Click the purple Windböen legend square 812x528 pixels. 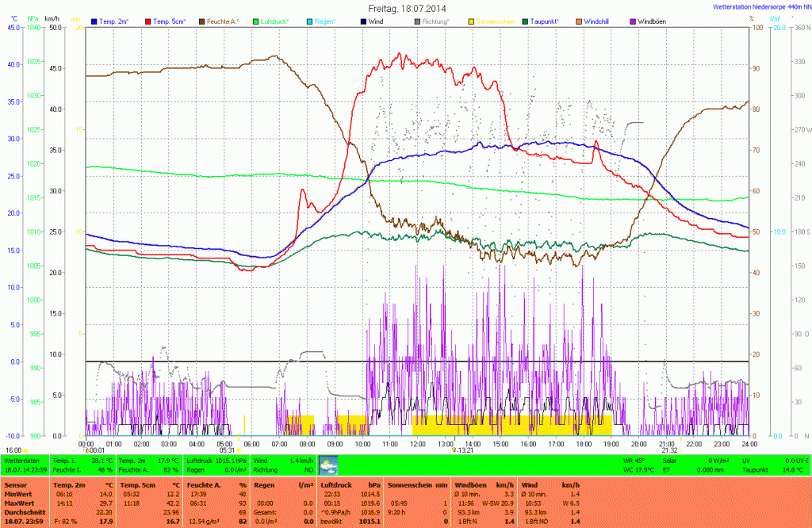(x=633, y=21)
